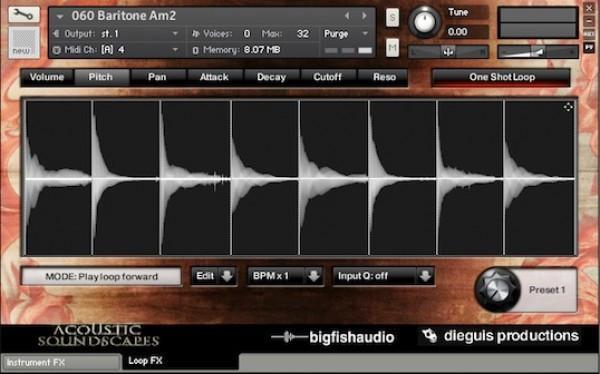Image resolution: width=600 pixels, height=374 pixels.
Task: Click the Voices count 0
Action: click(x=247, y=34)
